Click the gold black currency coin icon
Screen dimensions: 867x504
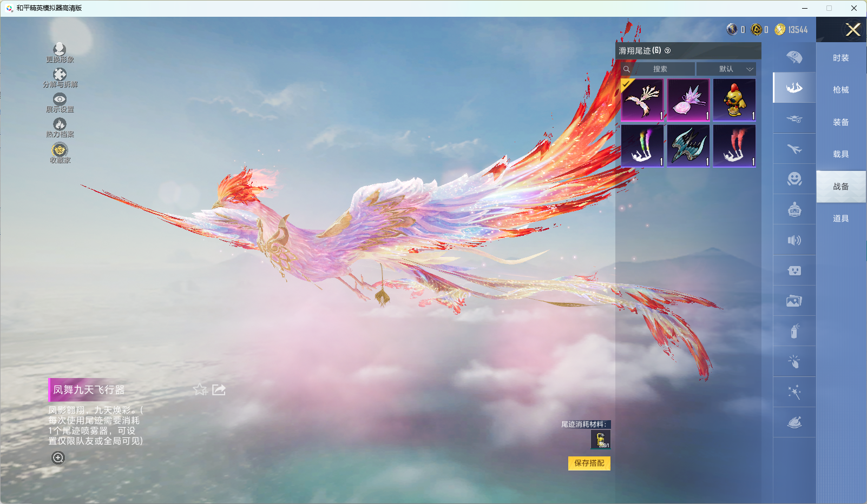pos(756,29)
